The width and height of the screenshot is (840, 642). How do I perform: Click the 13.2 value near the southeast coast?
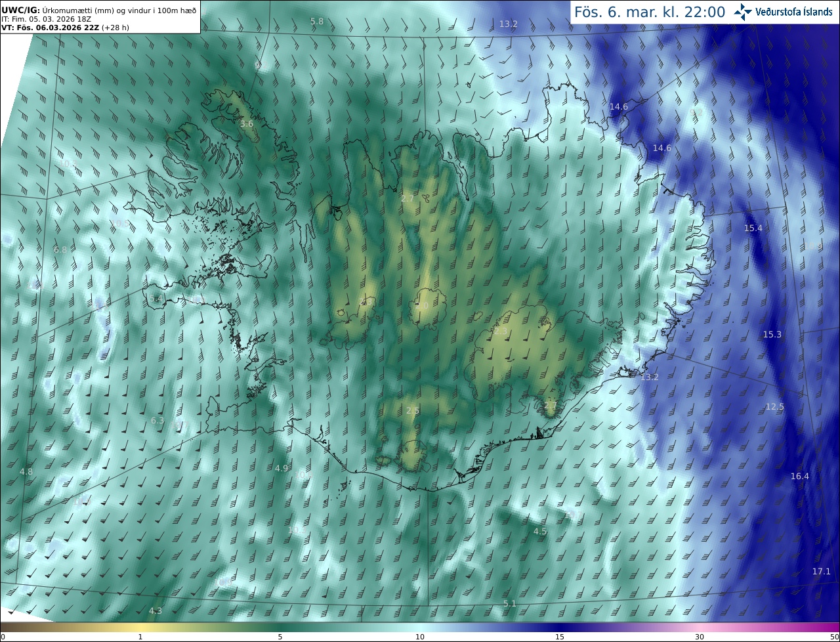click(649, 377)
